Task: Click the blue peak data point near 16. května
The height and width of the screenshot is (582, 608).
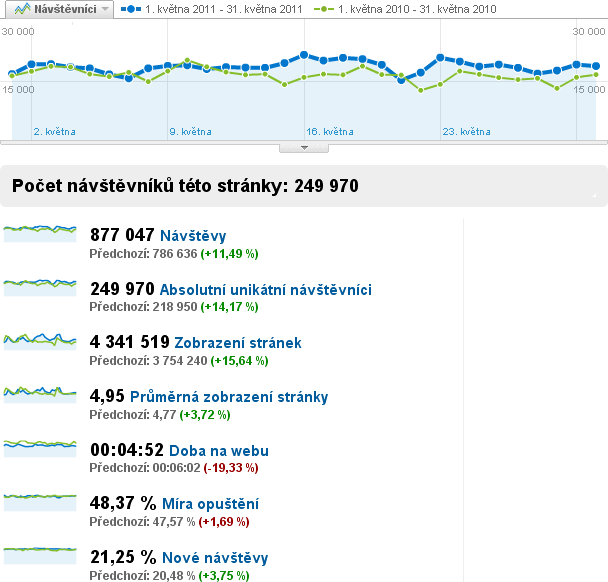Action: click(x=304, y=55)
